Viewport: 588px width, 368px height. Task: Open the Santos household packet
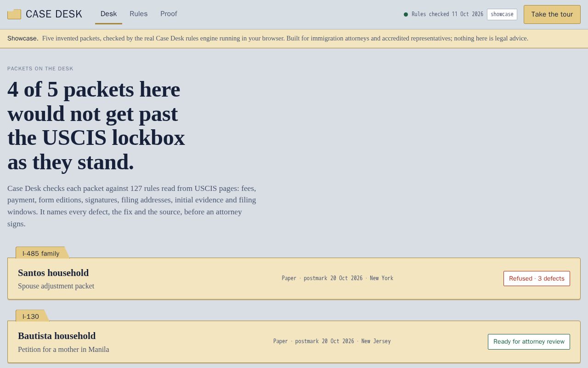[x=294, y=278]
